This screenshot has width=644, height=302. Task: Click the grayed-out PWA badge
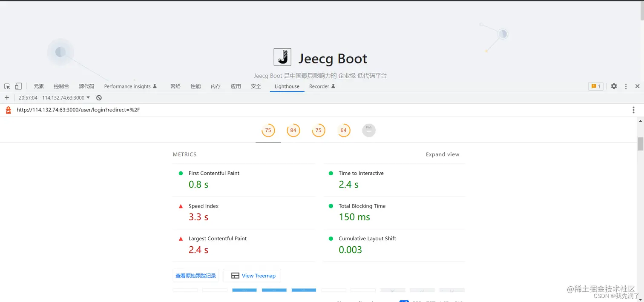tap(368, 130)
